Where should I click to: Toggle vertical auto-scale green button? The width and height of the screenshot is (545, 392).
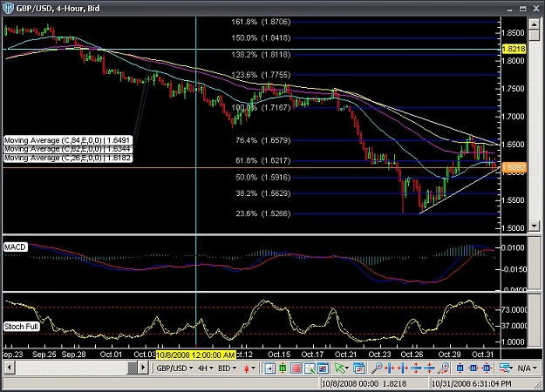coord(283,368)
